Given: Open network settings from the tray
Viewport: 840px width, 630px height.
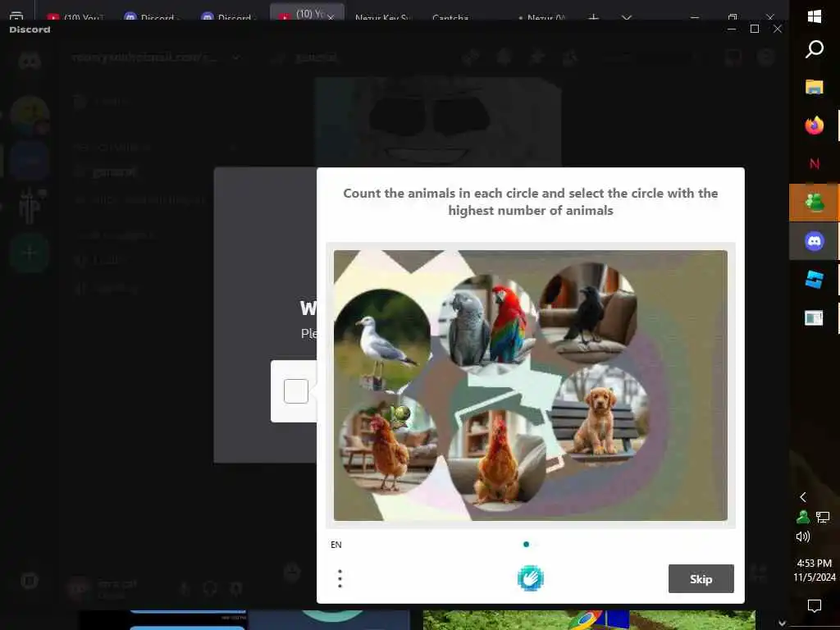Looking at the screenshot, I should coord(823,517).
